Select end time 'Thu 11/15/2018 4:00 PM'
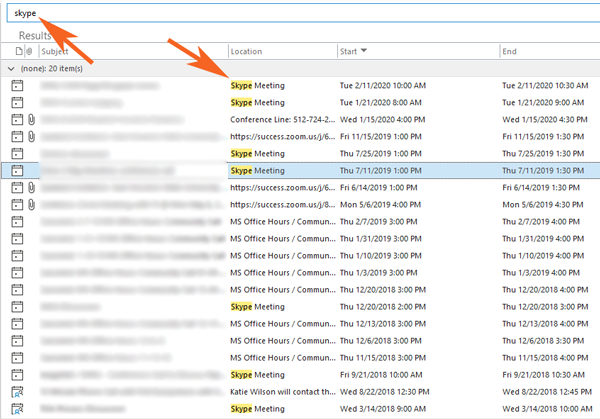This screenshot has width=600, height=419. click(545, 358)
